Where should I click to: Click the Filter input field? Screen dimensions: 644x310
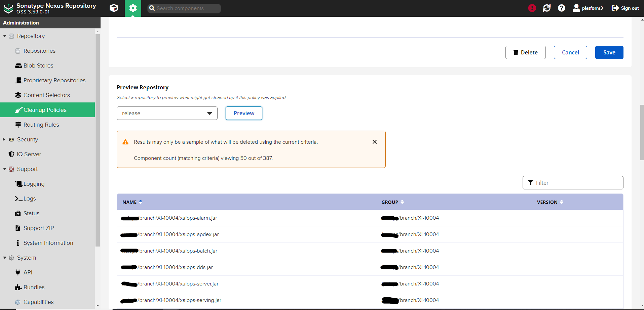573,183
